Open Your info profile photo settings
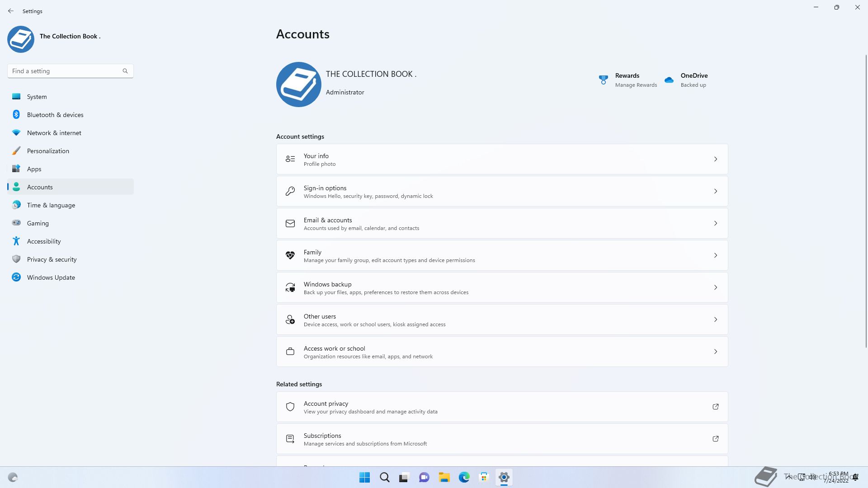Image resolution: width=868 pixels, height=488 pixels. tap(502, 159)
